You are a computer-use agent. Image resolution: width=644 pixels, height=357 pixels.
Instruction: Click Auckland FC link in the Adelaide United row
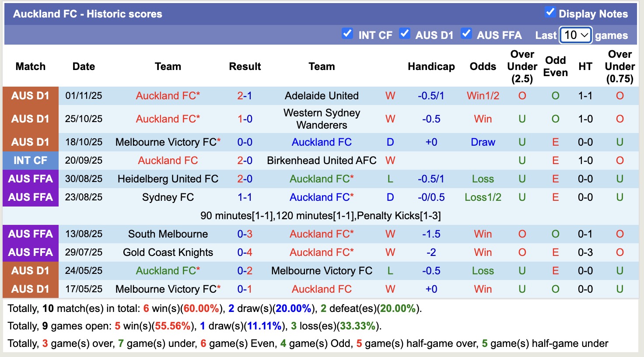[168, 95]
